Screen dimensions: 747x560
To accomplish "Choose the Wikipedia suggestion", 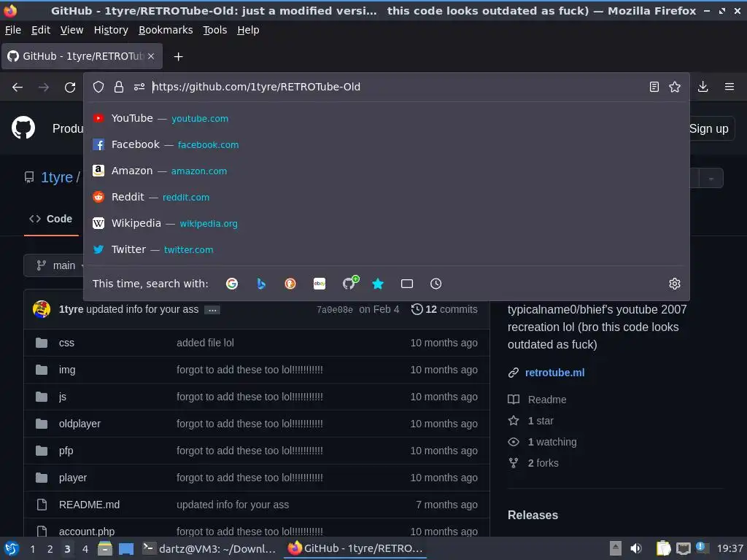I will tap(387, 223).
